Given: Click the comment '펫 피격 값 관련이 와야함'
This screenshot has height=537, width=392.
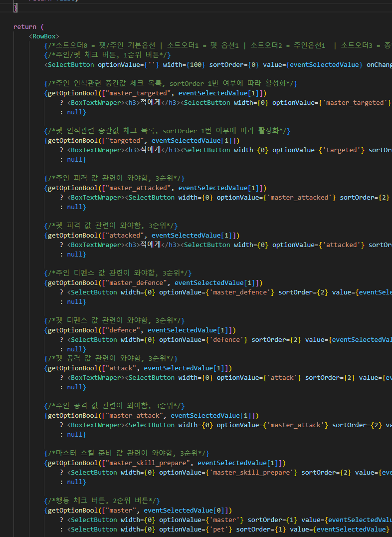Looking at the screenshot, I should tap(111, 226).
